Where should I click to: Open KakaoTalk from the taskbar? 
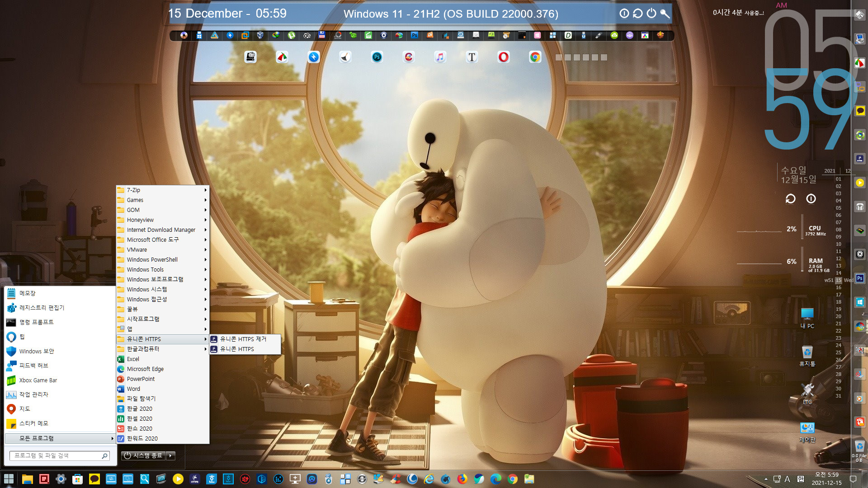point(94,479)
